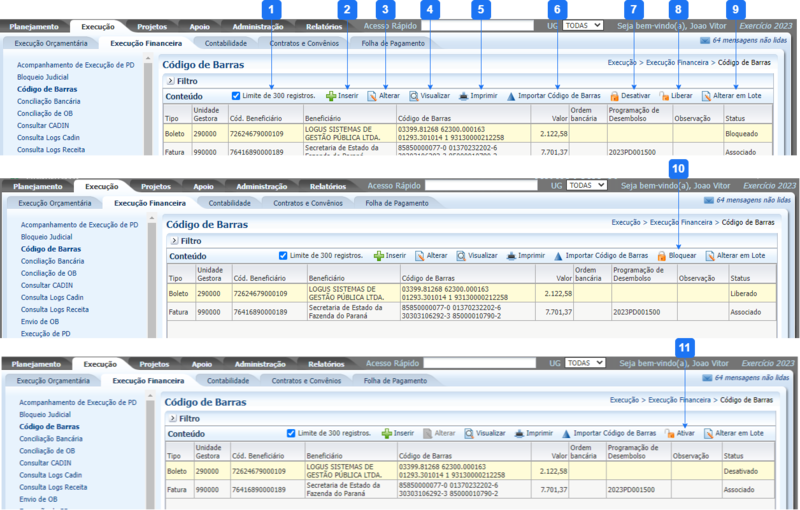Image resolution: width=800 pixels, height=510 pixels.
Task: Expand the Filtro section in bottom panel
Action: [x=171, y=418]
